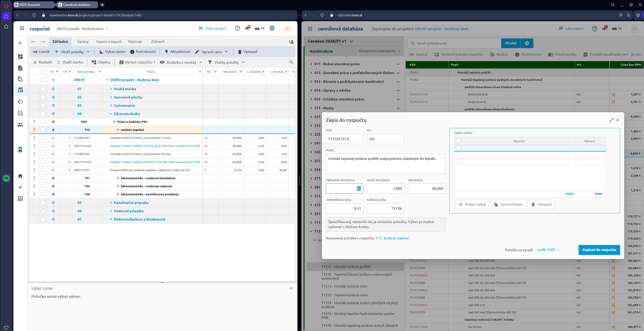Switch to the Úpravy tab
The height and width of the screenshot is (331, 644).
point(83,42)
